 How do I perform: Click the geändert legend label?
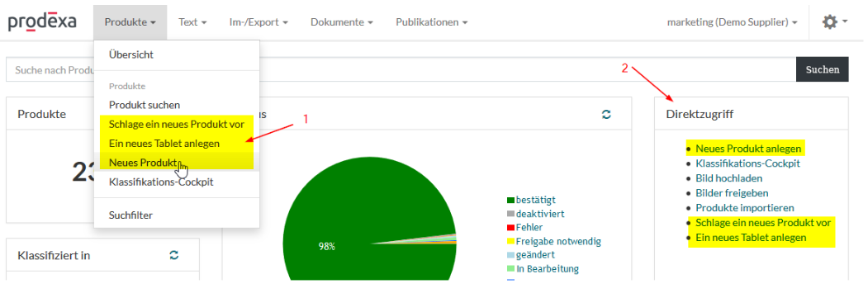coord(535,255)
